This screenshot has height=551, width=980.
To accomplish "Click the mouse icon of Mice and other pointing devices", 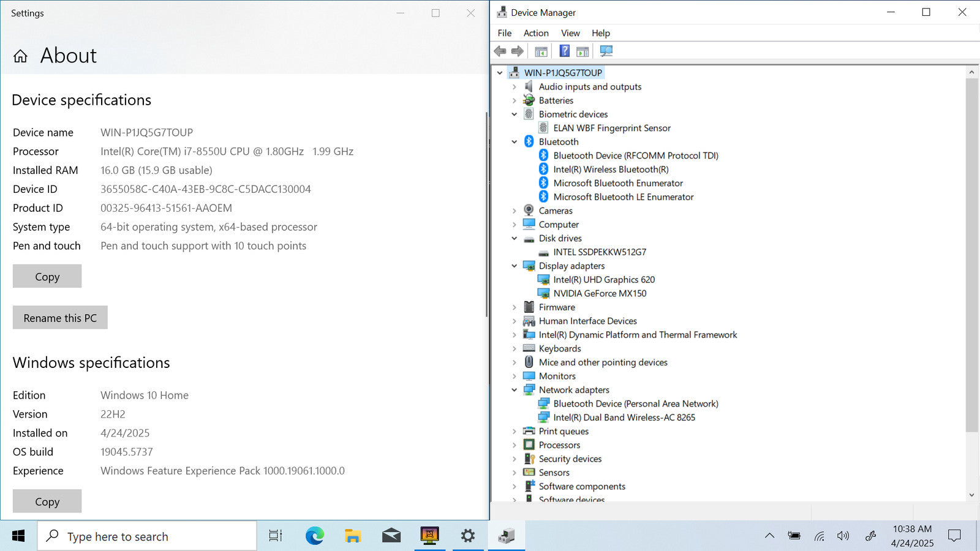I will pyautogui.click(x=529, y=362).
